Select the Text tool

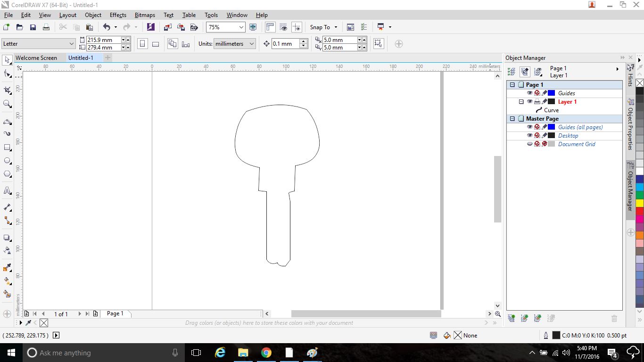[x=7, y=190]
